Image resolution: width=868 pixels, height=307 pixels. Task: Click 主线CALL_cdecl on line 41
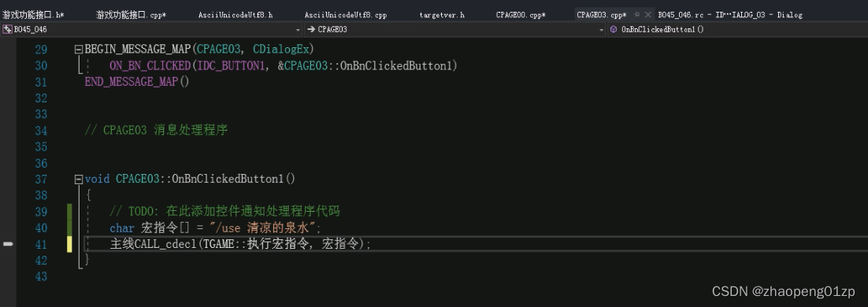click(154, 244)
